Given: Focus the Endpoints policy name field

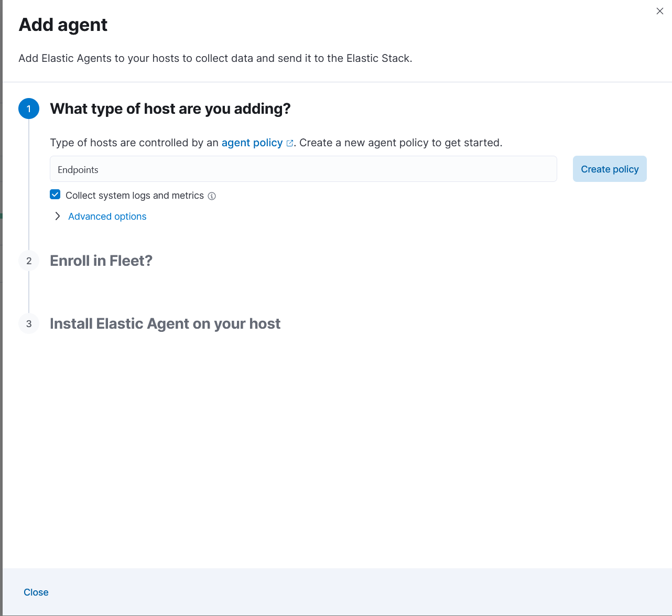Looking at the screenshot, I should point(303,169).
